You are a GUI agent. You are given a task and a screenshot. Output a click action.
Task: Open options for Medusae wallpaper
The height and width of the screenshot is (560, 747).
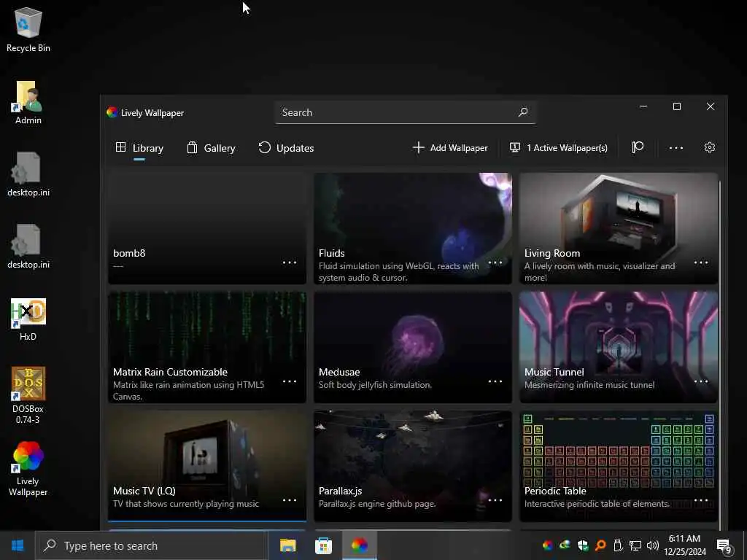[495, 381]
